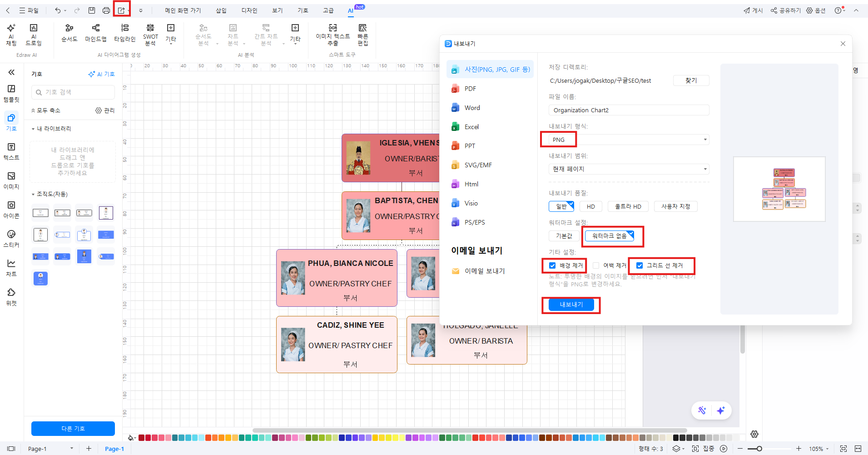This screenshot has height=455, width=868.
Task: Open the 스티커 sidebar panel
Action: point(11,239)
